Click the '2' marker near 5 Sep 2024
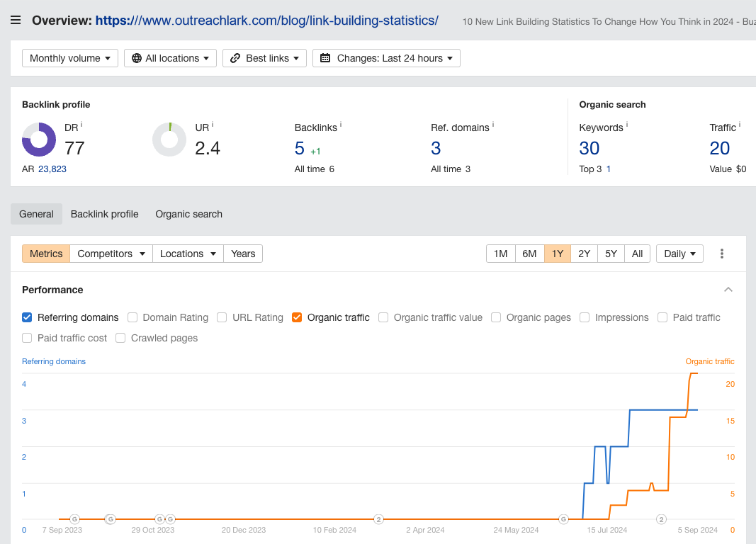Viewport: 756px width, 544px height. (x=661, y=519)
